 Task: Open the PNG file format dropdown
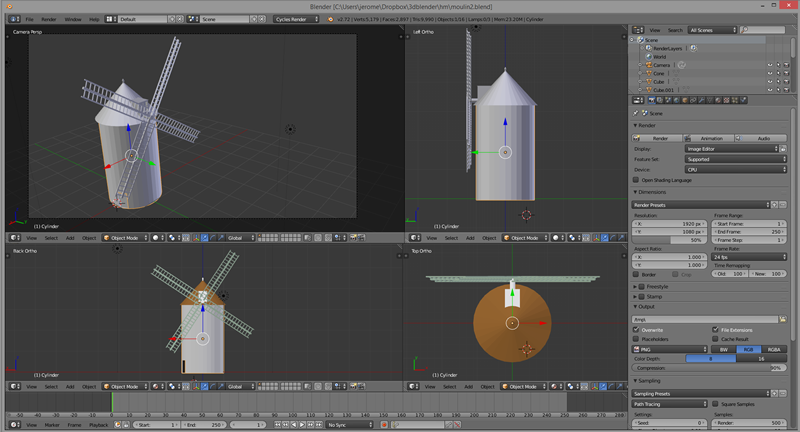click(670, 349)
